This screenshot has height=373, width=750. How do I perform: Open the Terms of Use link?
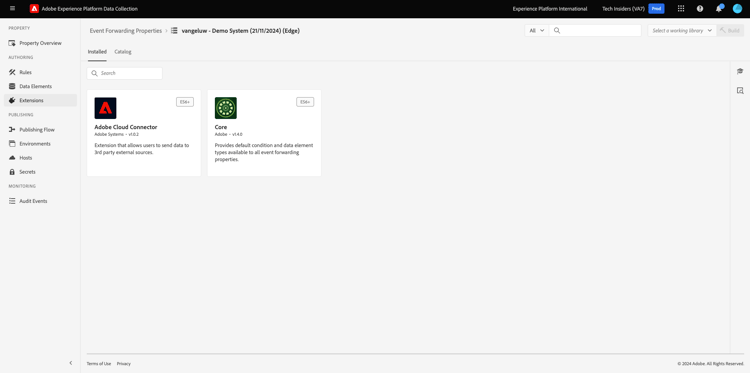(x=99, y=363)
